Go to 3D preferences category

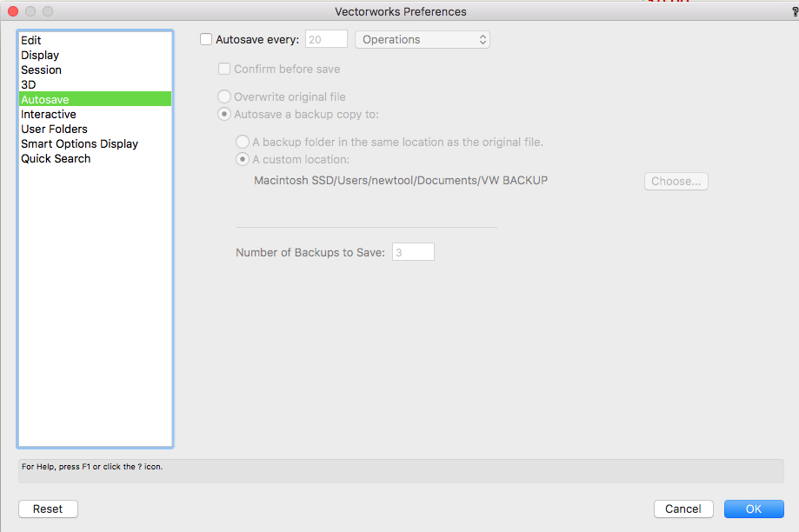click(x=29, y=84)
